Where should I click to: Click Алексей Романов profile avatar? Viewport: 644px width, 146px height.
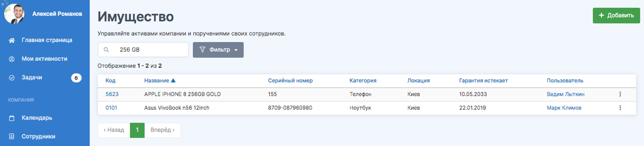pos(14,14)
